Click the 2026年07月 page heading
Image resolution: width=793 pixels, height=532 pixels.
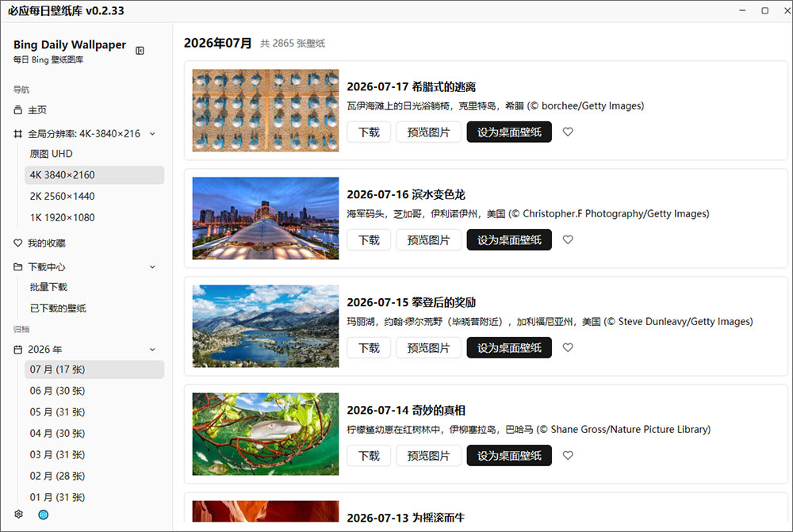pos(218,43)
